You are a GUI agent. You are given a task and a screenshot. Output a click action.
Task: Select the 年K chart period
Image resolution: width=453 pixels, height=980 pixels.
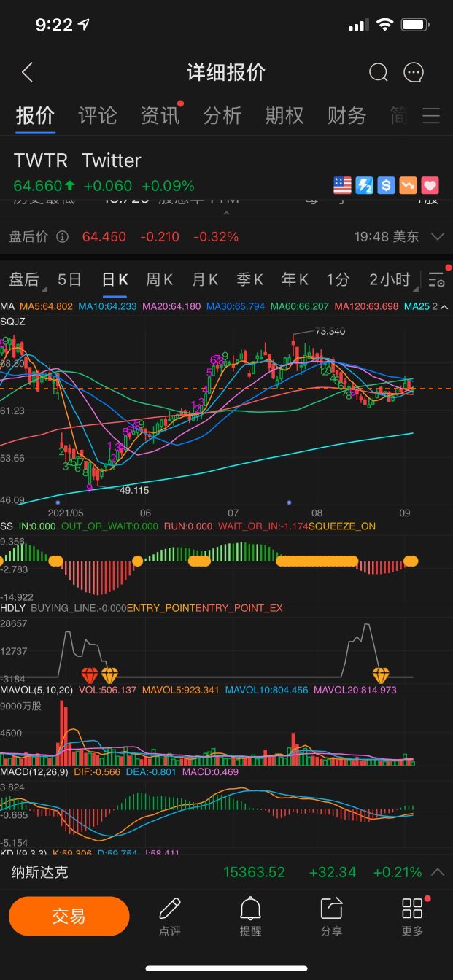[295, 279]
